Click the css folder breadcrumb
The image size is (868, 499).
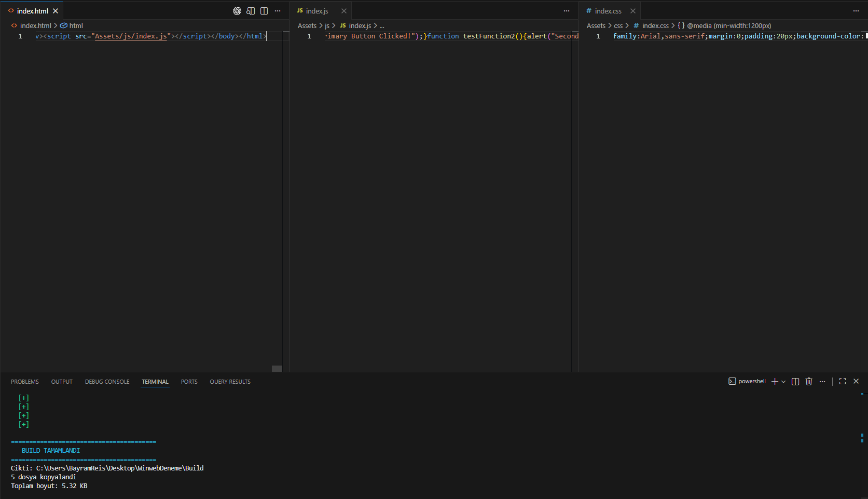[x=618, y=25]
